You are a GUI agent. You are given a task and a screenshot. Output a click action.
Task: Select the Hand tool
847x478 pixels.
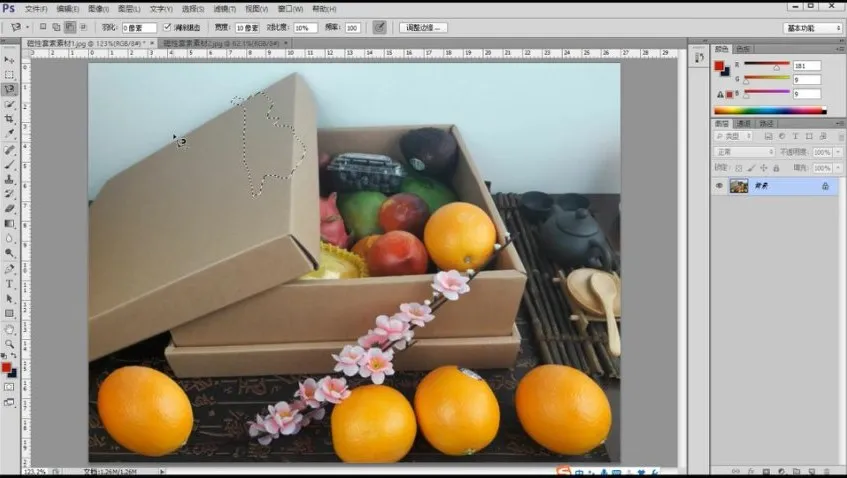pos(9,328)
